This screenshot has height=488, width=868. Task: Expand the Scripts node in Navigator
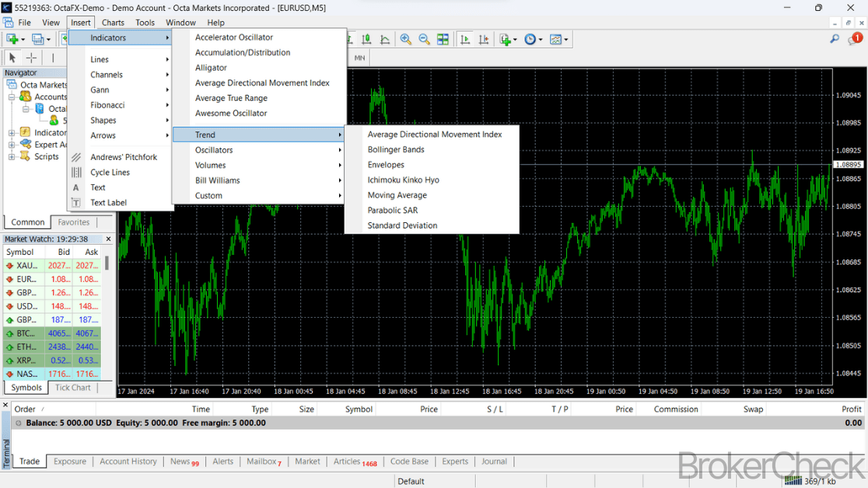pyautogui.click(x=12, y=157)
